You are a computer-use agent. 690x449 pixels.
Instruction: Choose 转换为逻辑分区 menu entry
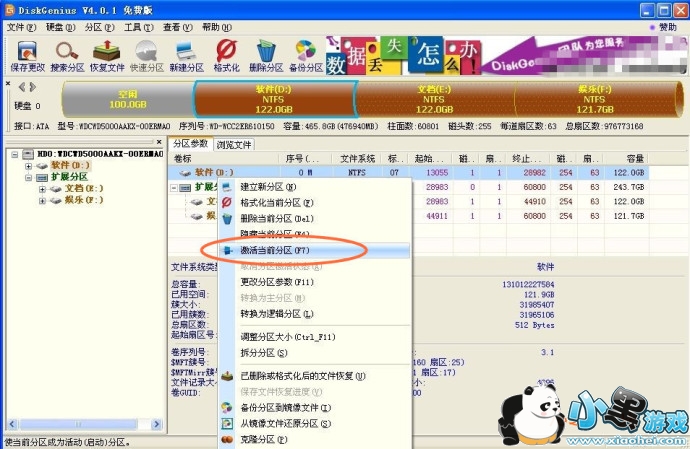pos(315,314)
